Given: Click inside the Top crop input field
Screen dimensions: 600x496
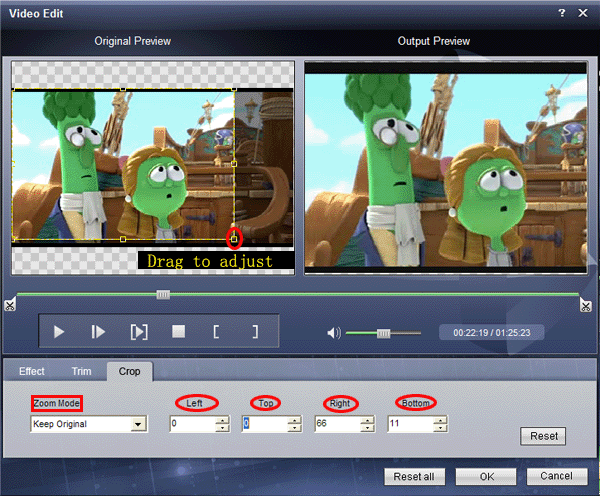Looking at the screenshot, I should coord(265,424).
